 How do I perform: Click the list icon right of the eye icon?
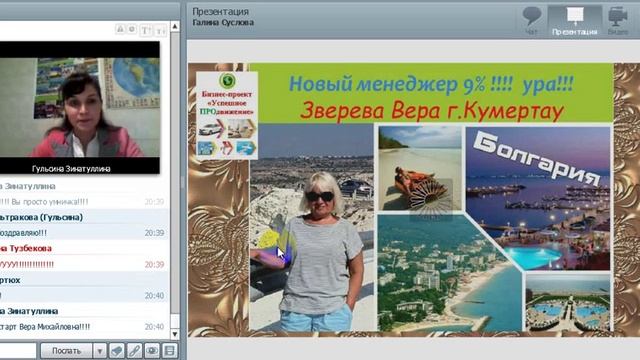point(169,351)
